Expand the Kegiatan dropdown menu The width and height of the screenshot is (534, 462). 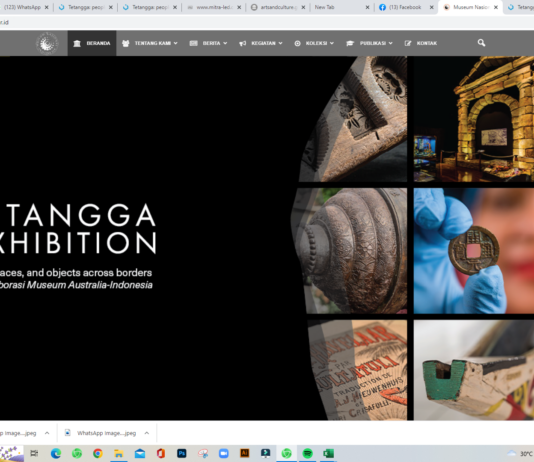tap(280, 43)
